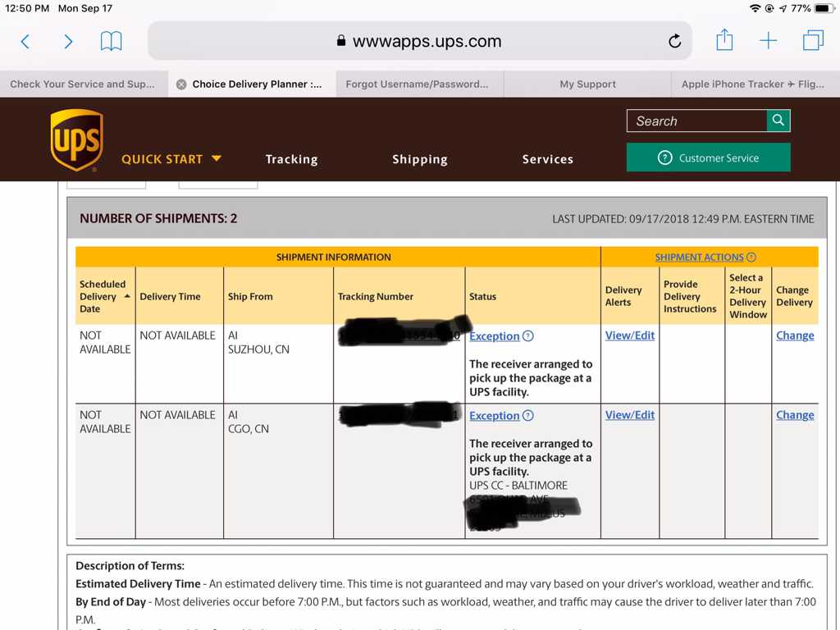This screenshot has height=630, width=840.
Task: Tap the battery indicator in the status bar
Action: point(824,8)
